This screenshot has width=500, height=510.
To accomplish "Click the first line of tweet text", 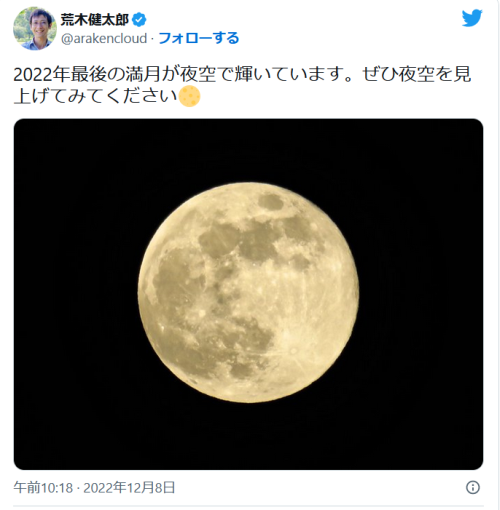I will click(x=242, y=74).
